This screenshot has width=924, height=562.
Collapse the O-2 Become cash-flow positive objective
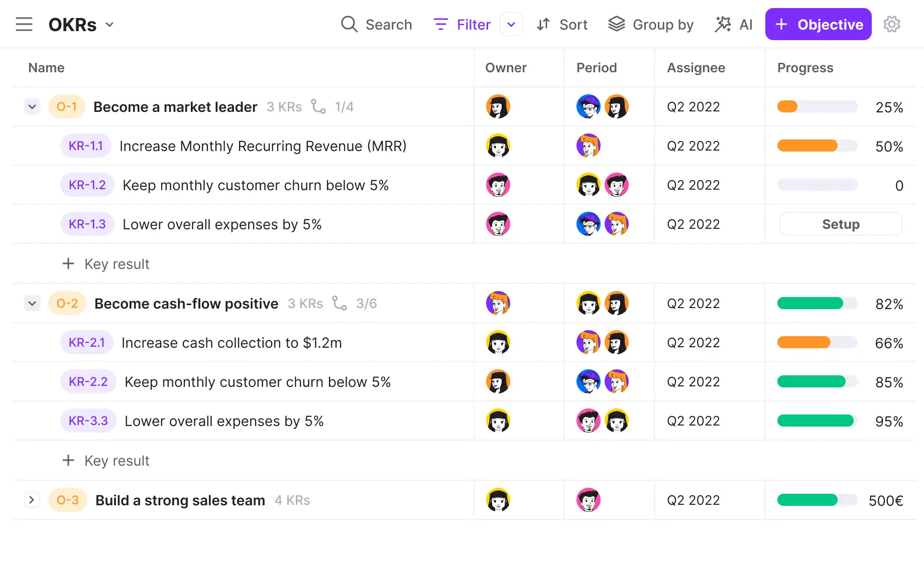(x=32, y=304)
